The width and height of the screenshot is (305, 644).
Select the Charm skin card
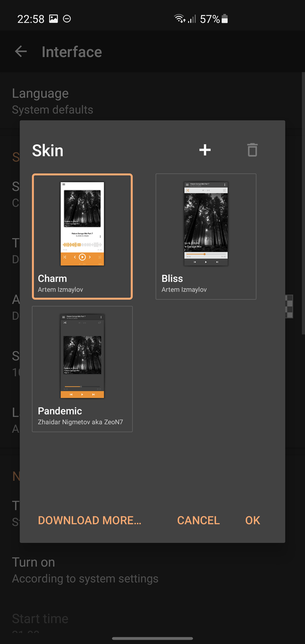click(82, 237)
